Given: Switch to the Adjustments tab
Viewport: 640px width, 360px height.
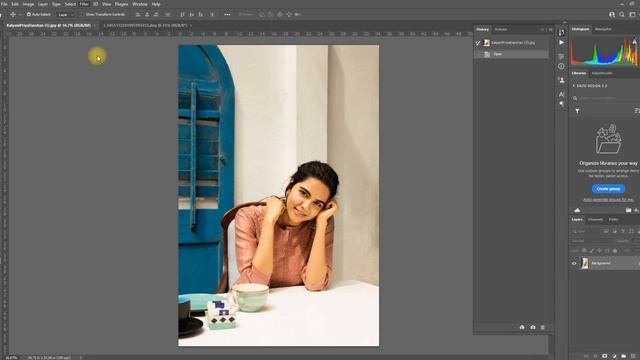Looking at the screenshot, I should 602,73.
